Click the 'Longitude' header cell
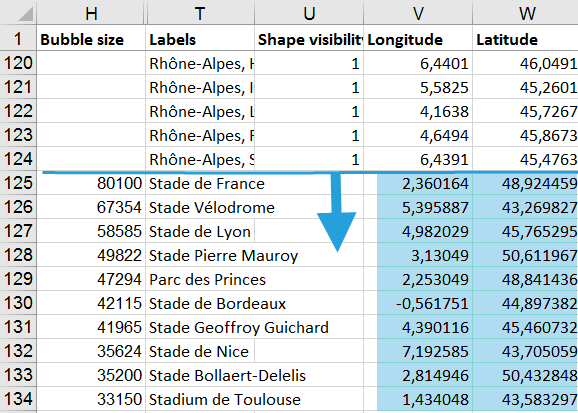 (418, 39)
